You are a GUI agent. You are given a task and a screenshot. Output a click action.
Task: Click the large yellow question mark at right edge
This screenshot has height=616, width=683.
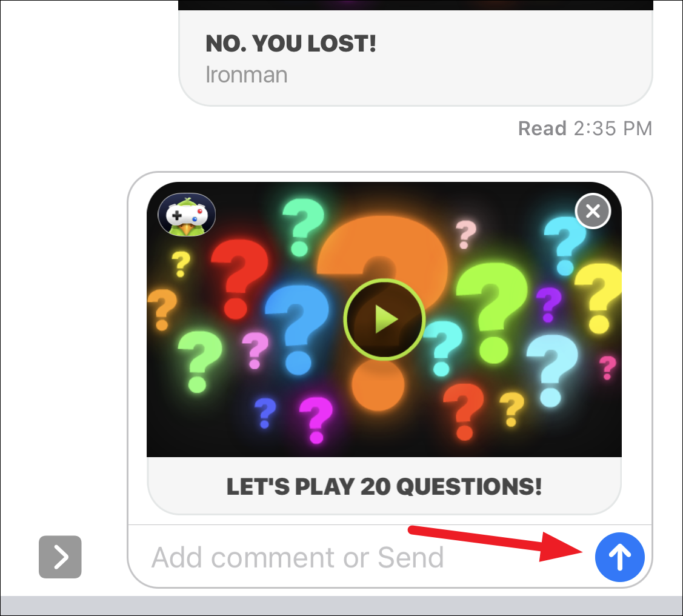[599, 298]
